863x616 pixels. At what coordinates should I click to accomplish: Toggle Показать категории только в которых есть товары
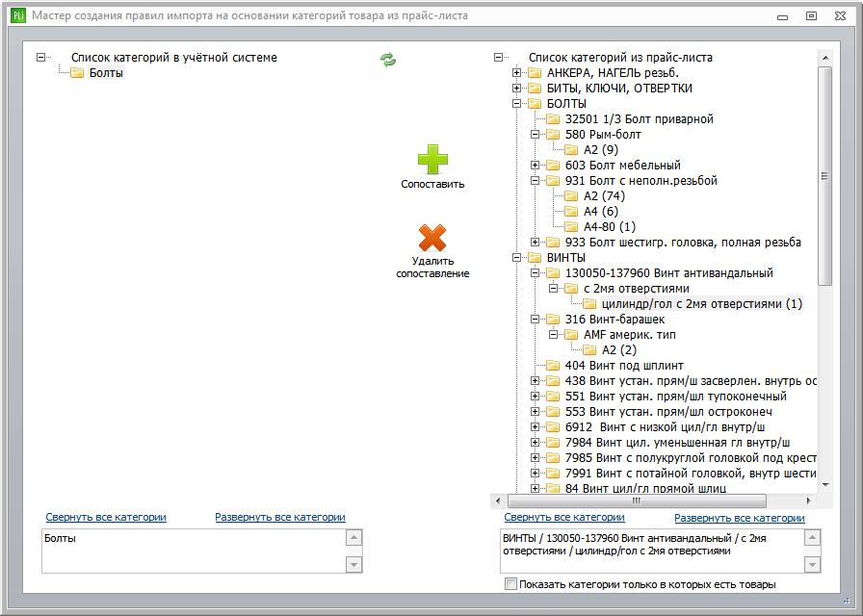pyautogui.click(x=510, y=584)
